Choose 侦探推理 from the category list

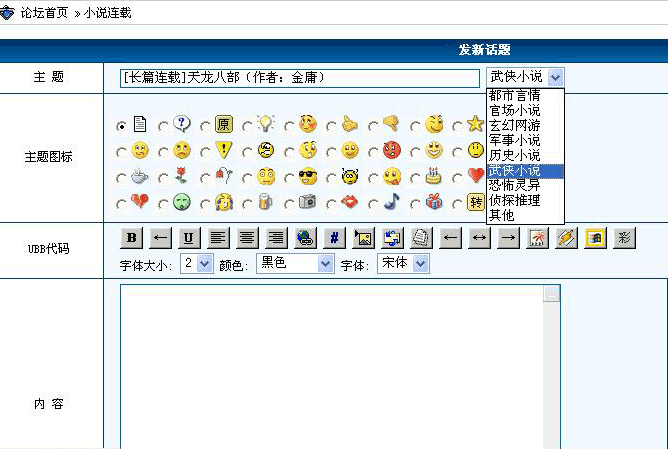coord(525,200)
